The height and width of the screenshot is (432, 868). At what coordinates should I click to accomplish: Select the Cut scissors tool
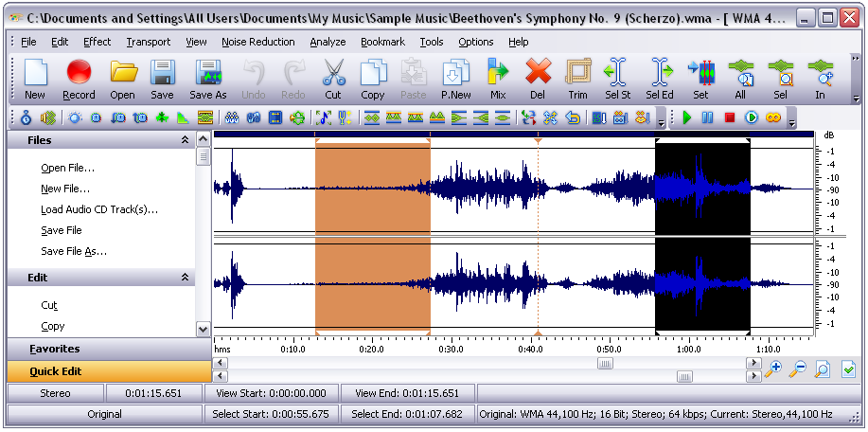pos(333,80)
